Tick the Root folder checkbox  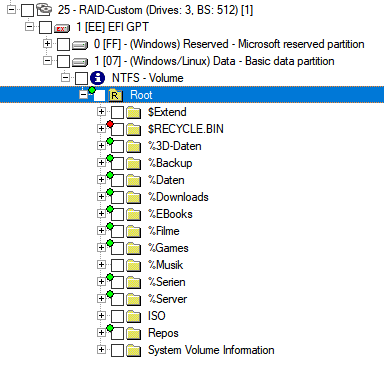tap(99, 96)
